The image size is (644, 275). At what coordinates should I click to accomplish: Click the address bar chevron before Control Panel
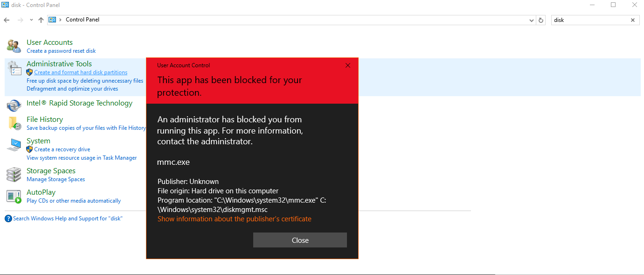click(x=61, y=20)
